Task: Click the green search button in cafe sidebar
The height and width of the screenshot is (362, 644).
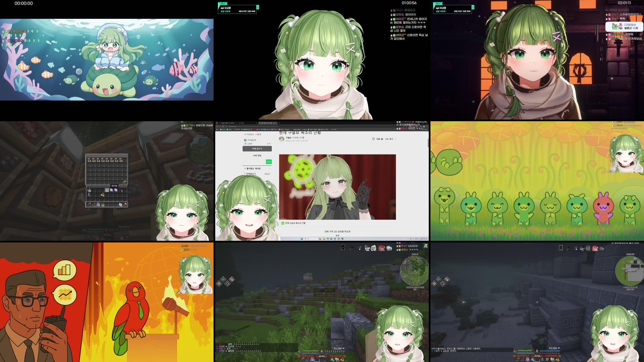Action: point(268,162)
